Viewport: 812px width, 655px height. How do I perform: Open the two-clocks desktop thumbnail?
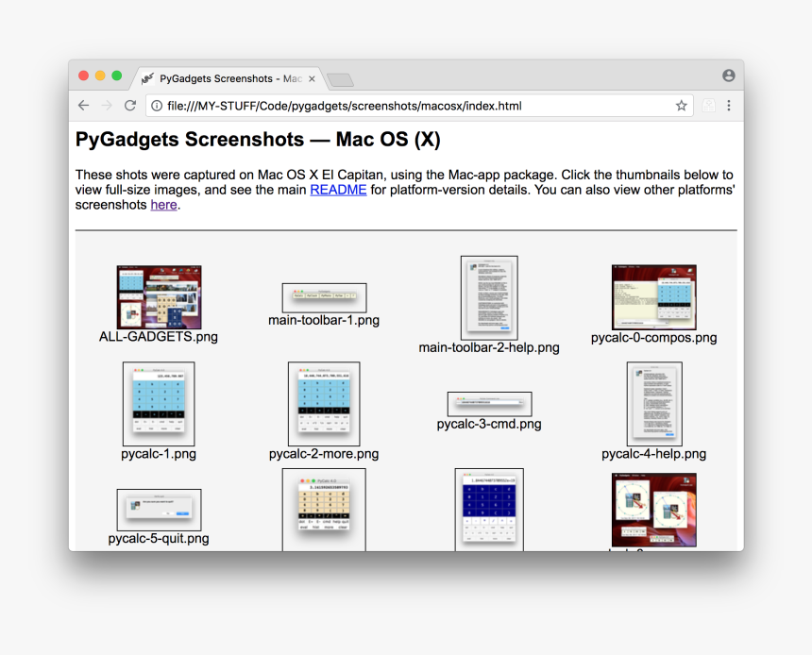click(654, 510)
